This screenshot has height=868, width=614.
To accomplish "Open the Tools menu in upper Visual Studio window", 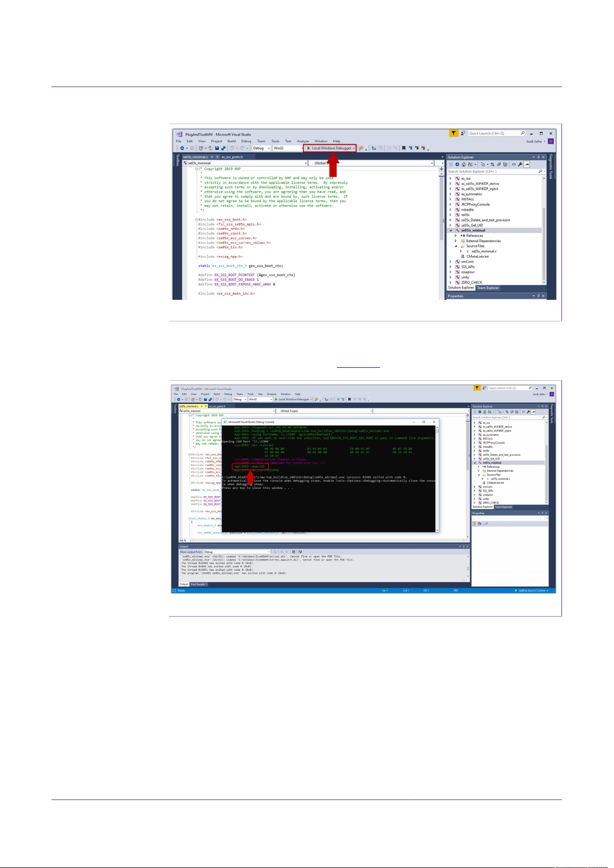I will coord(275,141).
